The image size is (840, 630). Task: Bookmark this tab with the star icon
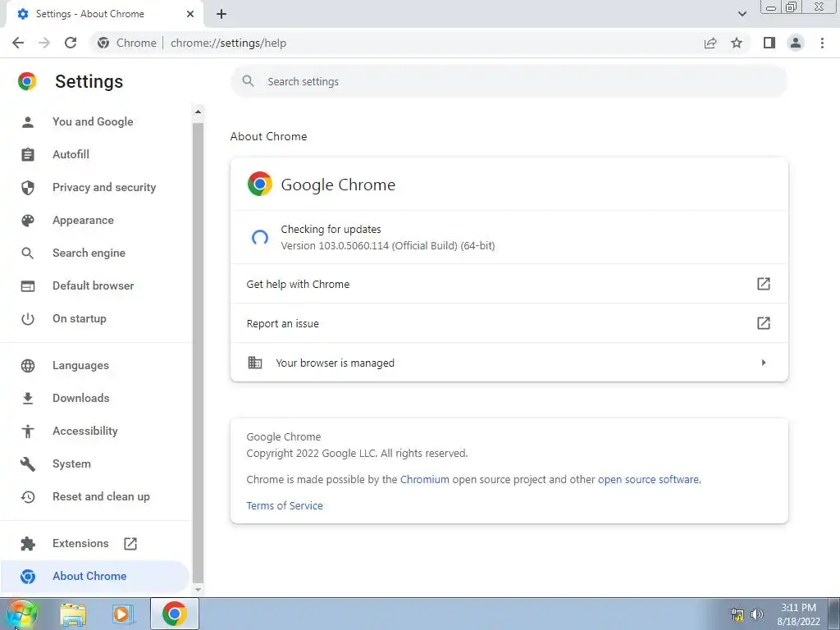[x=737, y=43]
